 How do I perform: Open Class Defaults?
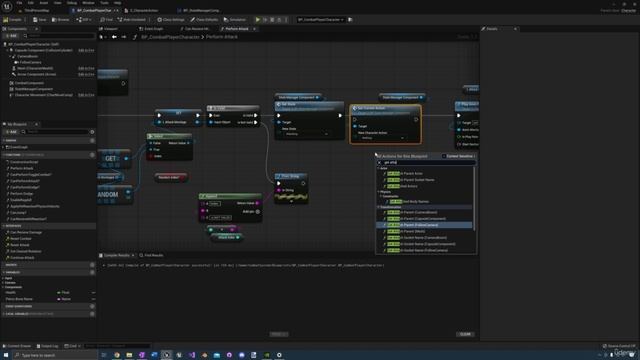pos(204,20)
